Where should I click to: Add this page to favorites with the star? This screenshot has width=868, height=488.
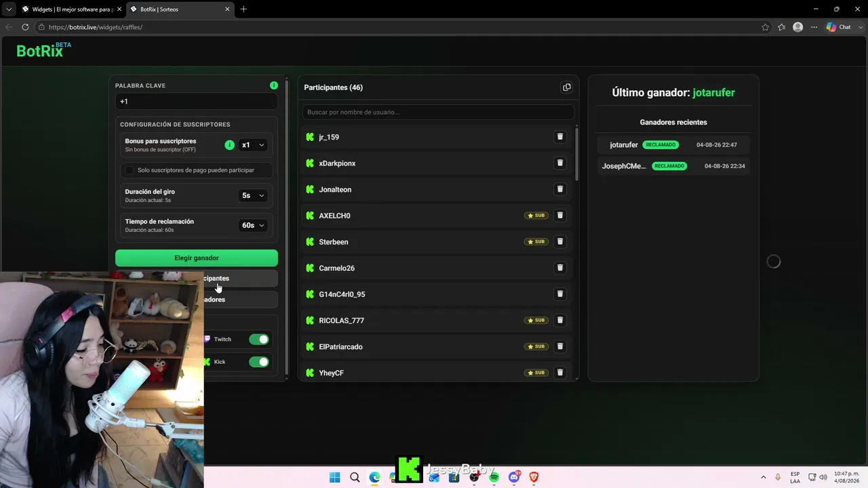pyautogui.click(x=766, y=27)
